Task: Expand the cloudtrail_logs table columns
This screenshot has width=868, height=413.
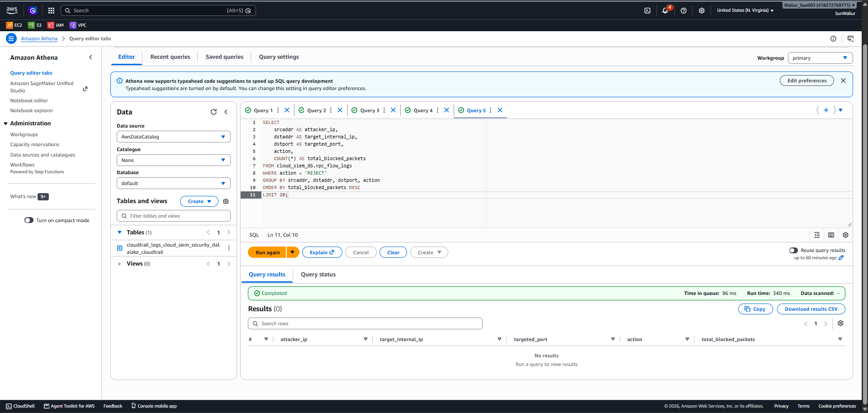Action: tap(119, 248)
